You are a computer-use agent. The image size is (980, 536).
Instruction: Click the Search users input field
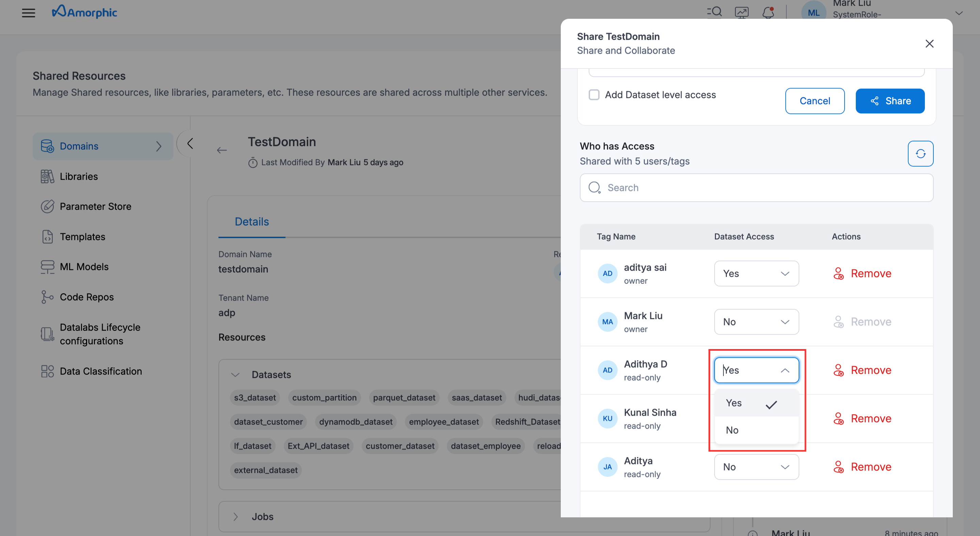(x=756, y=188)
